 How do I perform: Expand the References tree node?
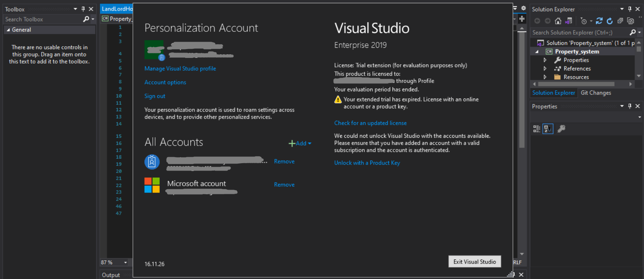pyautogui.click(x=545, y=69)
